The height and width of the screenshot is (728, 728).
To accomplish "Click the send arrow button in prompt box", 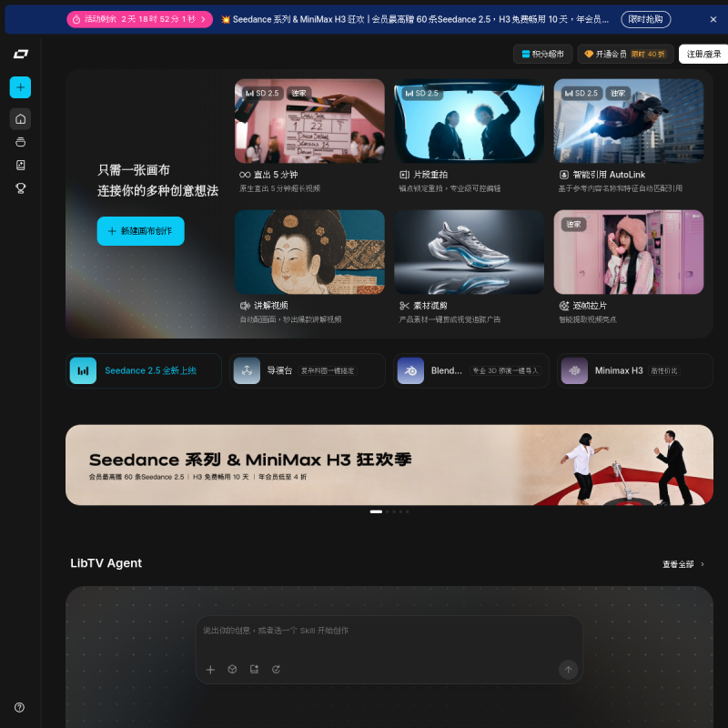I will click(x=568, y=670).
